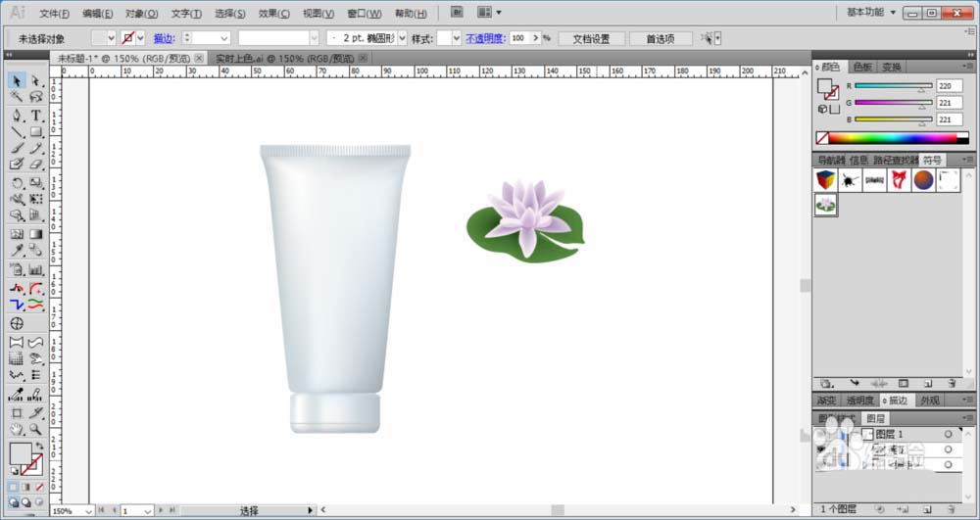Select the Eraser tool
Screen dimensions: 980x520
click(x=35, y=165)
